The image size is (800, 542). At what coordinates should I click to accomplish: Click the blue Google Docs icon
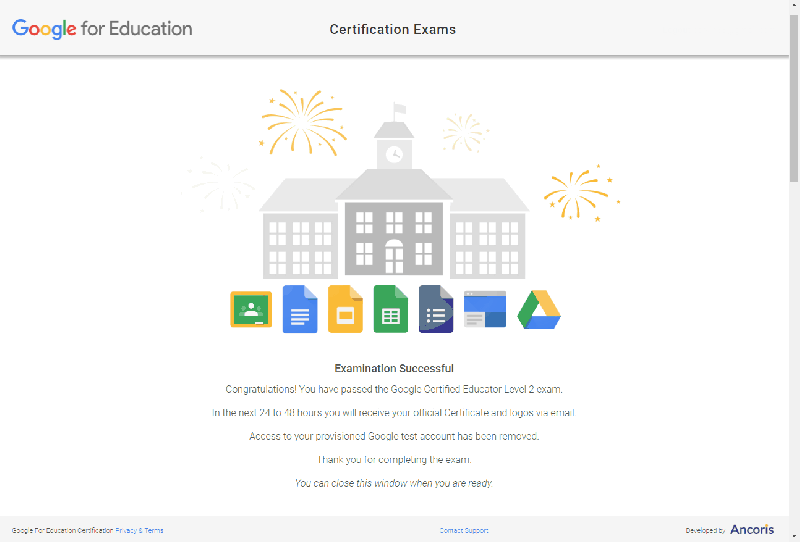coord(300,309)
